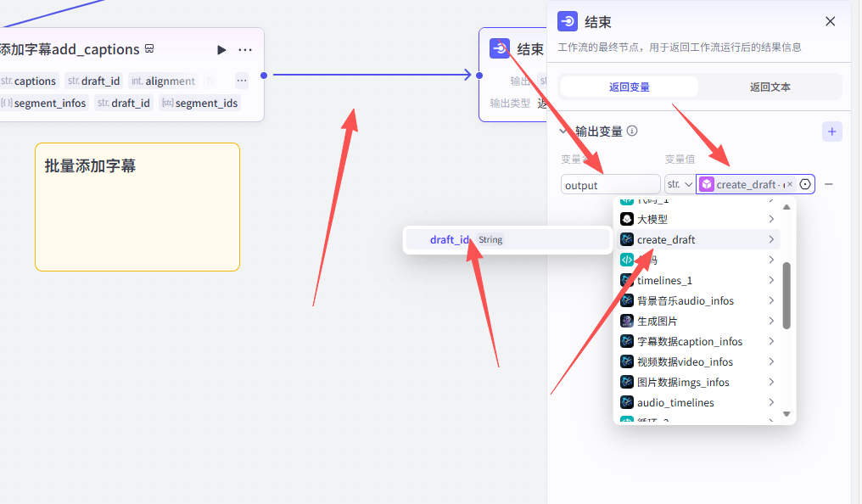Click the End node icon on canvas

click(500, 49)
